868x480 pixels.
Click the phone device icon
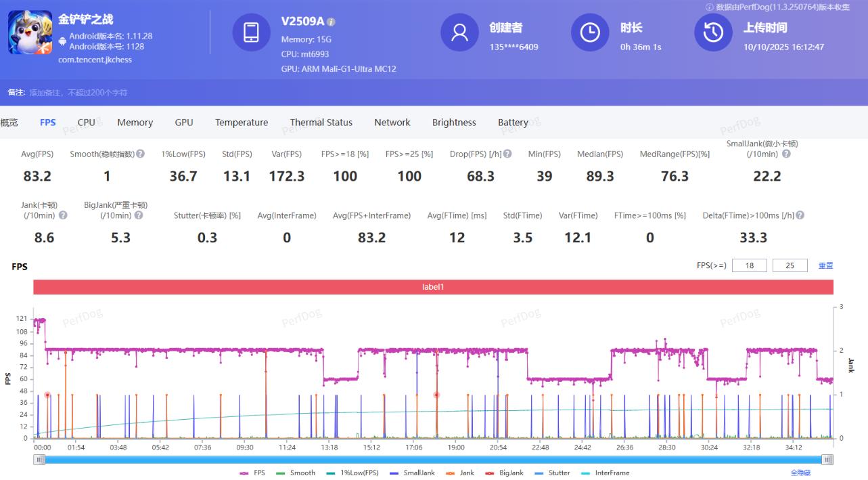tap(251, 32)
